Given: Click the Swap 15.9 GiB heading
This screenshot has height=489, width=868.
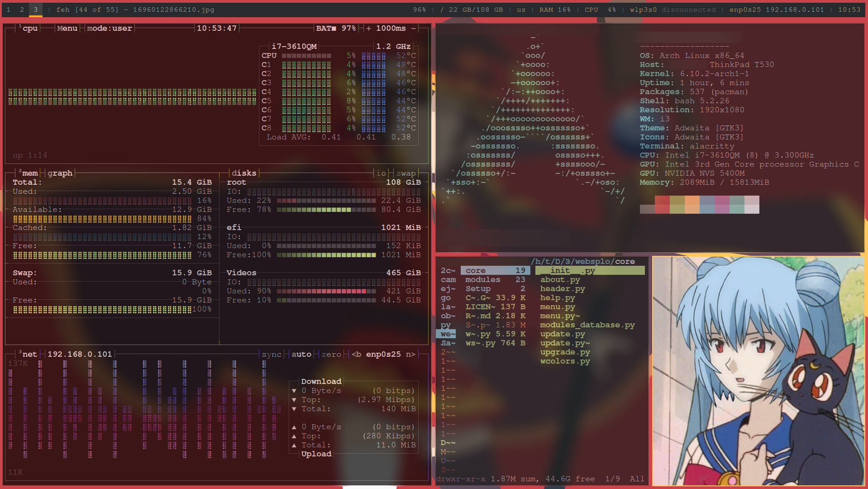Looking at the screenshot, I should pos(112,273).
